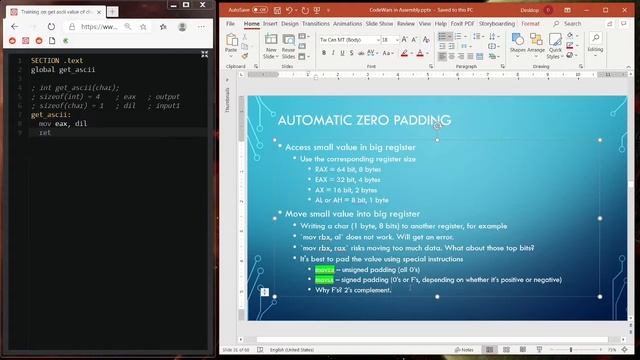Click the browser Refresh button
640x360 pixels.
coord(51,27)
